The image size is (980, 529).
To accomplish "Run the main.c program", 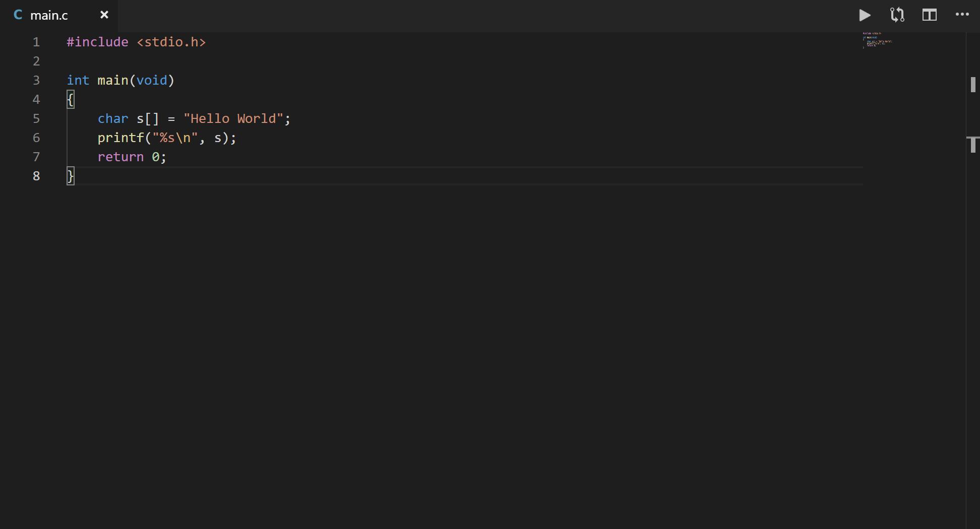I will [865, 15].
